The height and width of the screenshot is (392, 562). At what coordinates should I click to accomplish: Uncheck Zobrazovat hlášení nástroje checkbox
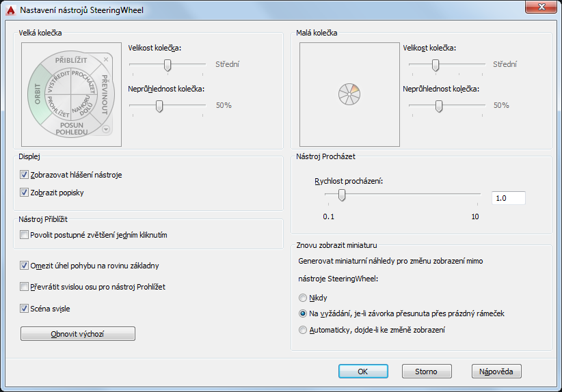point(24,175)
